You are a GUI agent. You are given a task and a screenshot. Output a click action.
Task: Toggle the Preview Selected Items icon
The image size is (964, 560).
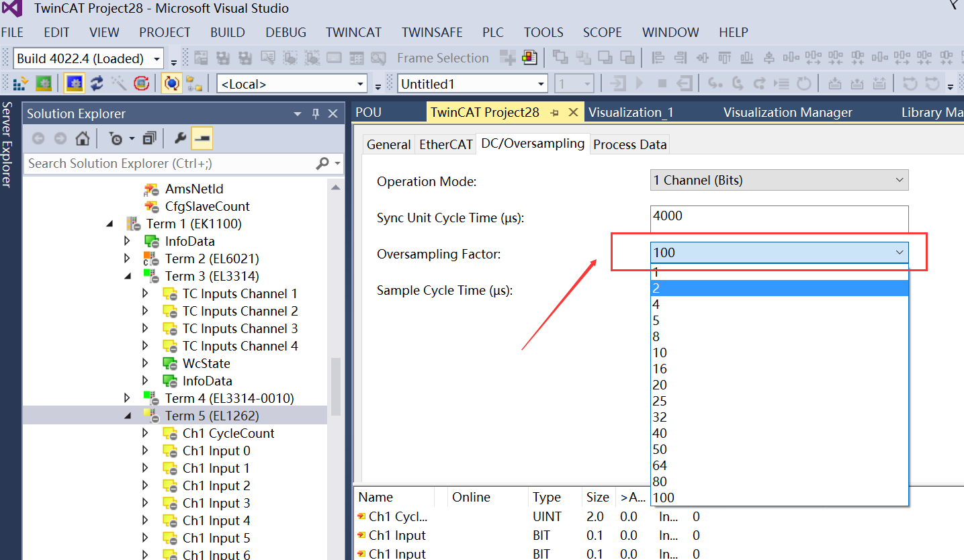(x=202, y=138)
